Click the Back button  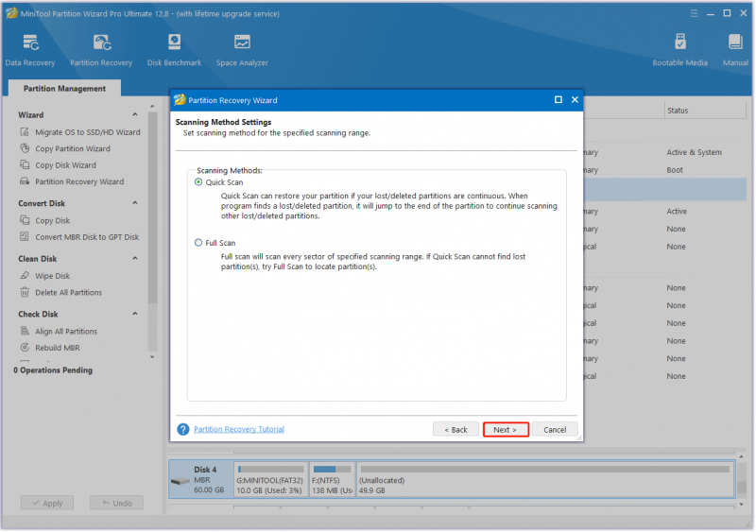point(455,429)
